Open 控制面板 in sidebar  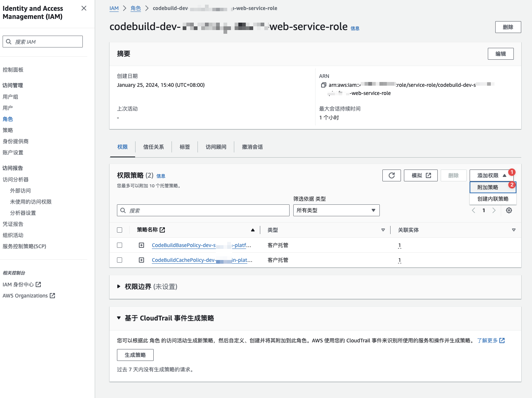pyautogui.click(x=13, y=70)
